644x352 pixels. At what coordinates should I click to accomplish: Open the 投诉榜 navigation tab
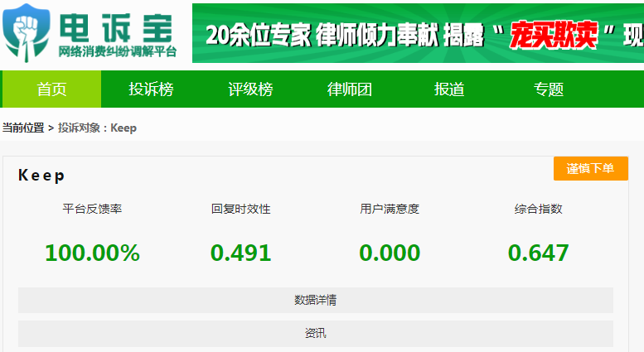(x=151, y=89)
